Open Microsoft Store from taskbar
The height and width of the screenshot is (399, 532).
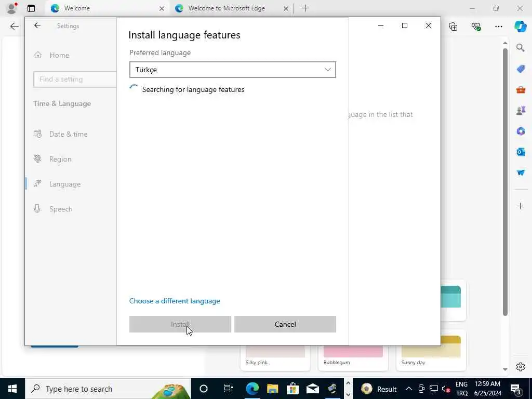click(292, 389)
